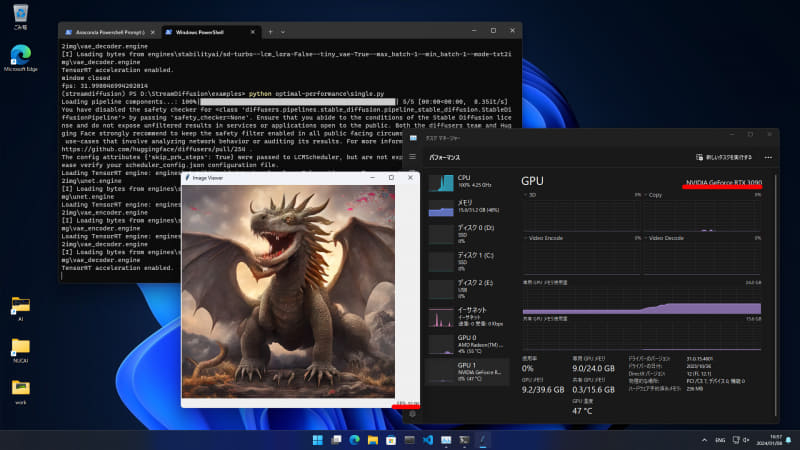This screenshot has width=800, height=450.
Task: Open the notification bell in the system tray
Action: [789, 440]
